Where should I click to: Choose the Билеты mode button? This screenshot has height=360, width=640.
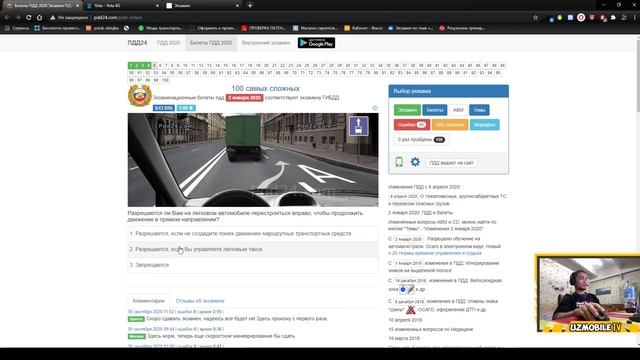pyautogui.click(x=434, y=110)
